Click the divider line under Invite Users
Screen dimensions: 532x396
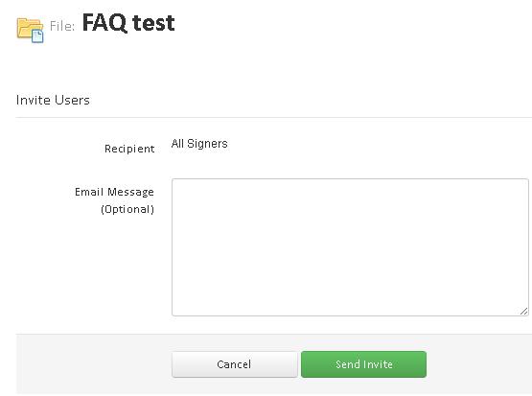point(273,117)
